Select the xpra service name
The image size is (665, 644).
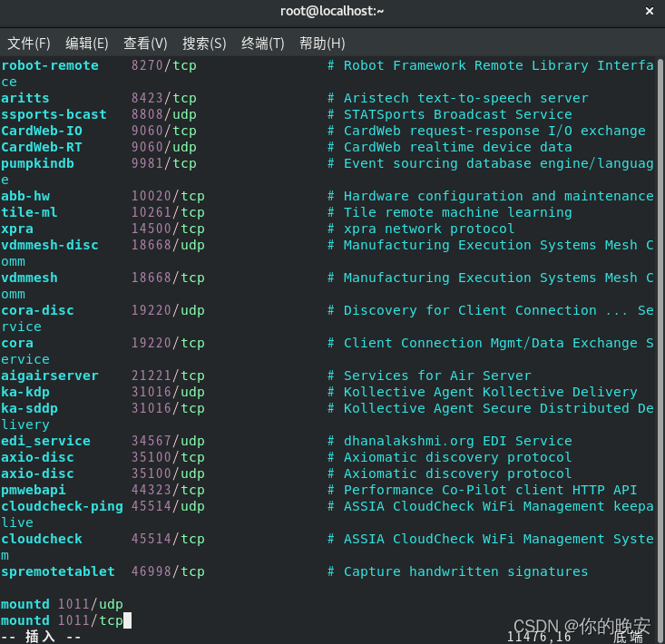17,229
